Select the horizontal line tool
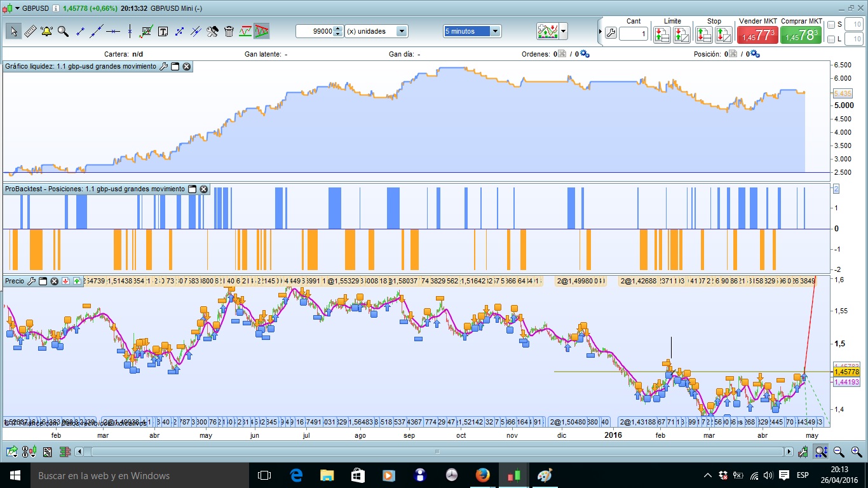The height and width of the screenshot is (488, 868). click(x=113, y=31)
